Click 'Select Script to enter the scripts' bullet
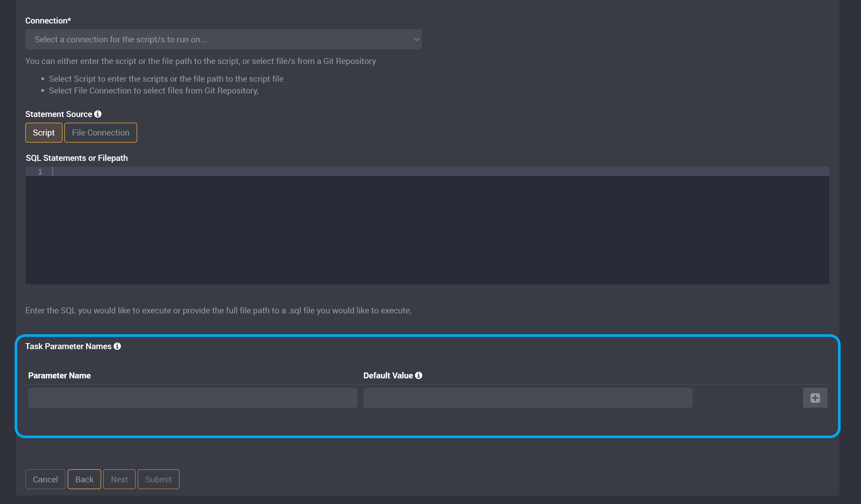The width and height of the screenshot is (861, 504). click(x=166, y=79)
